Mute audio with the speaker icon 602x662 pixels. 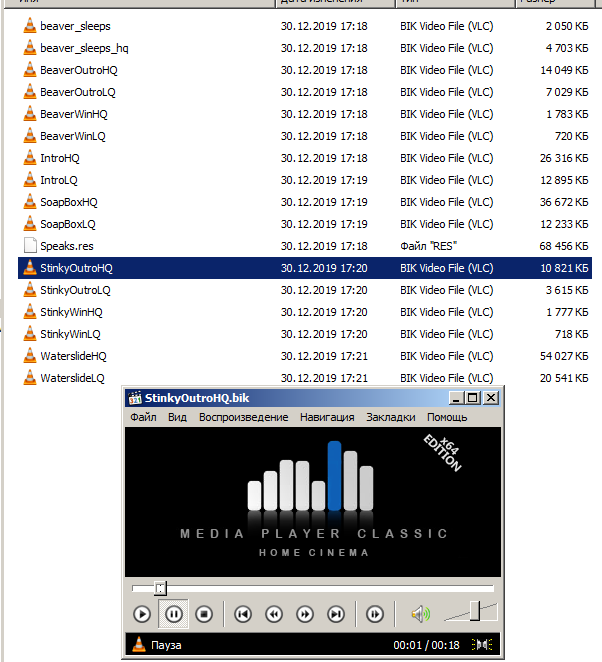(420, 614)
